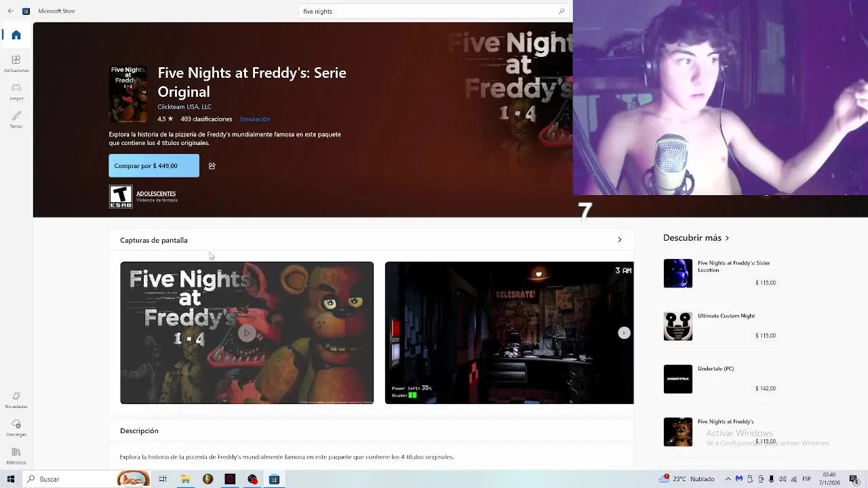Click Ultimate Custom Night thumbnail
The width and height of the screenshot is (868, 488).
678,326
